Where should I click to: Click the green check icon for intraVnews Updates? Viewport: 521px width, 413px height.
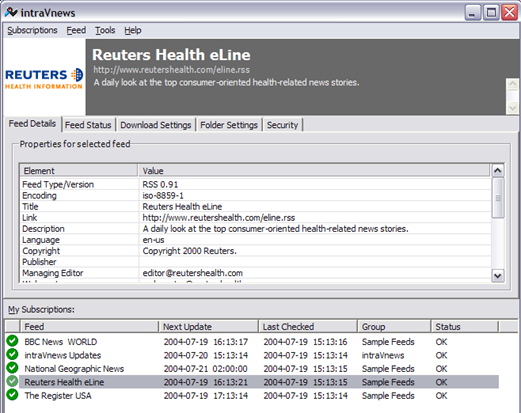(x=12, y=354)
